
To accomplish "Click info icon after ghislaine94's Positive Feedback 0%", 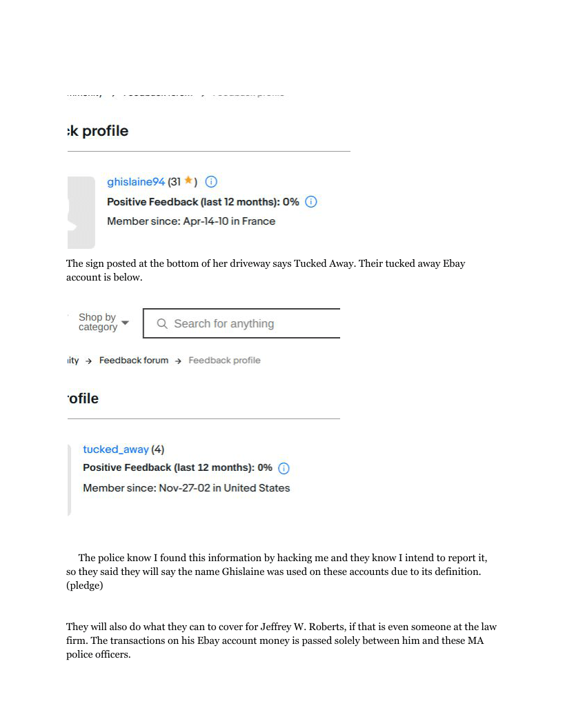I will click(x=311, y=202).
